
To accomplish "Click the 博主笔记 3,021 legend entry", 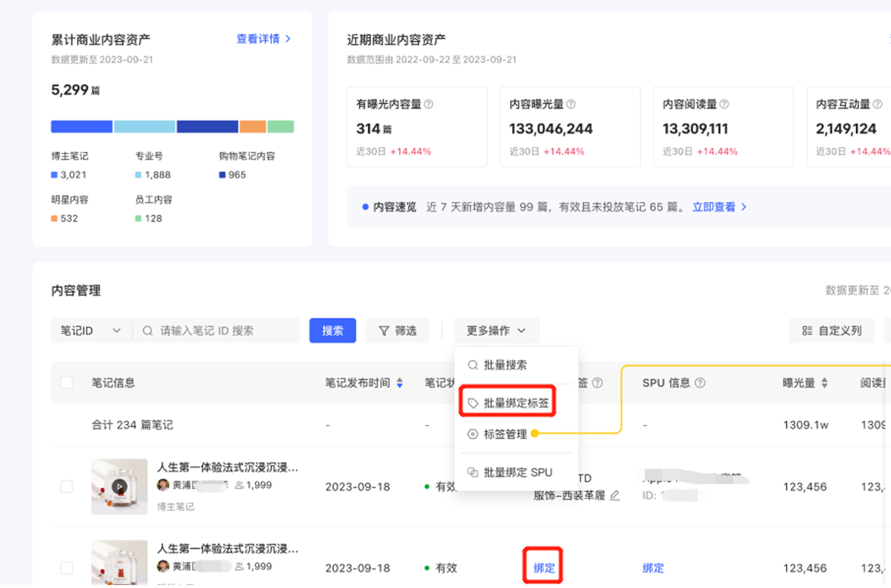I will point(69,165).
